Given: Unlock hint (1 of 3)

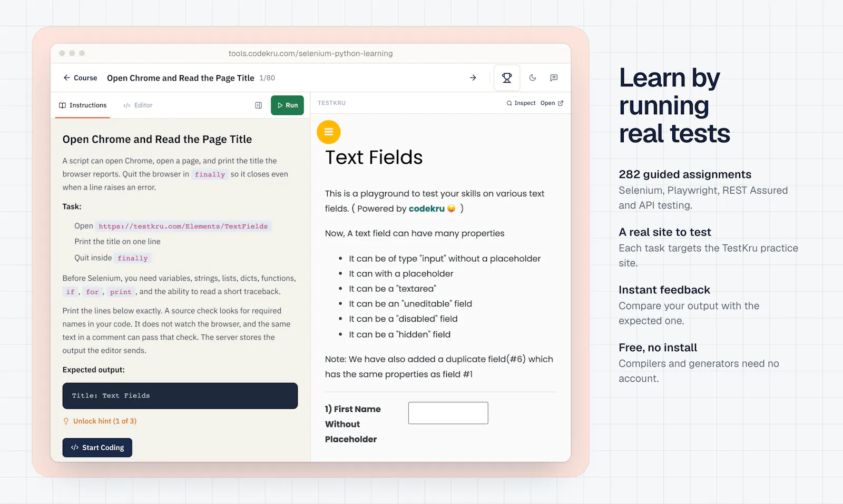Looking at the screenshot, I should point(100,421).
